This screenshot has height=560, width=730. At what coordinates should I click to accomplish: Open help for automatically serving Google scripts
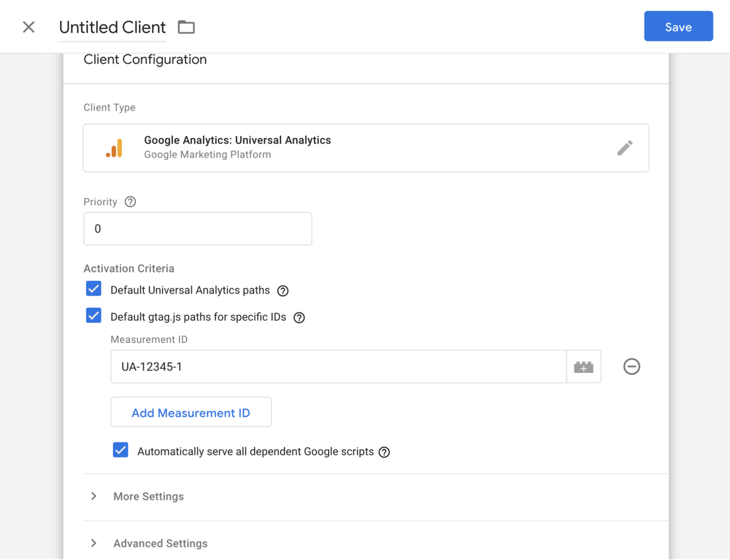click(x=384, y=452)
